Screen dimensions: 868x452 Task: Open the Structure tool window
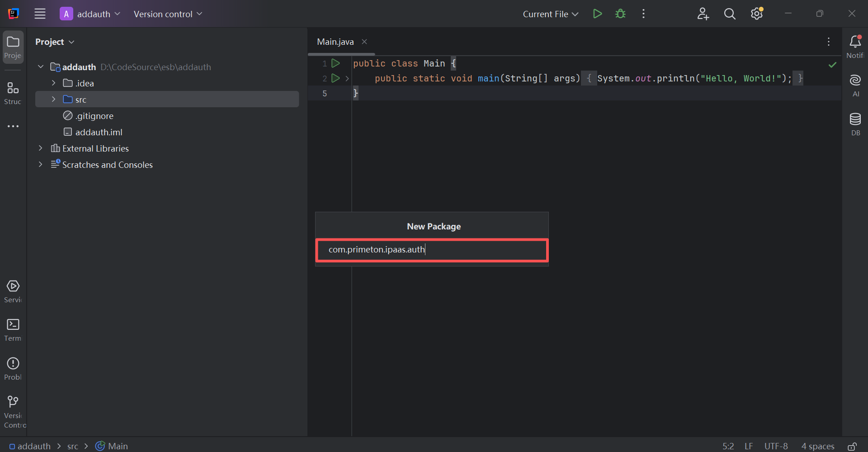pyautogui.click(x=13, y=93)
